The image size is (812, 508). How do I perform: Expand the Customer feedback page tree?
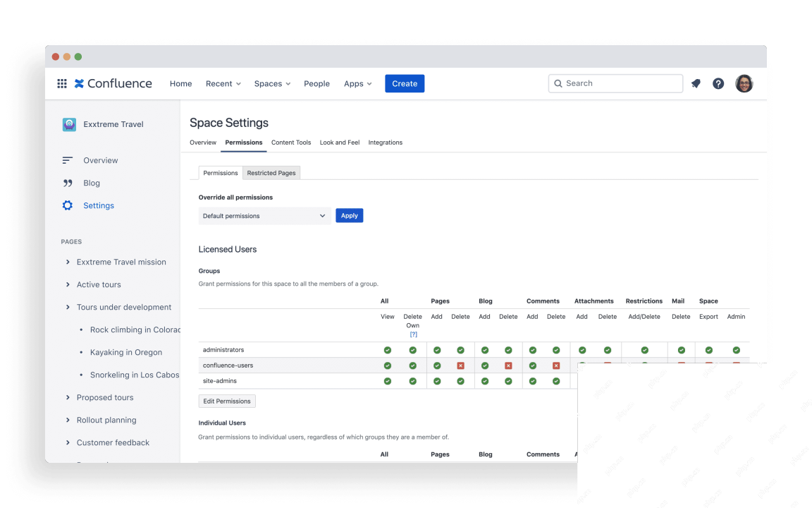tap(68, 442)
